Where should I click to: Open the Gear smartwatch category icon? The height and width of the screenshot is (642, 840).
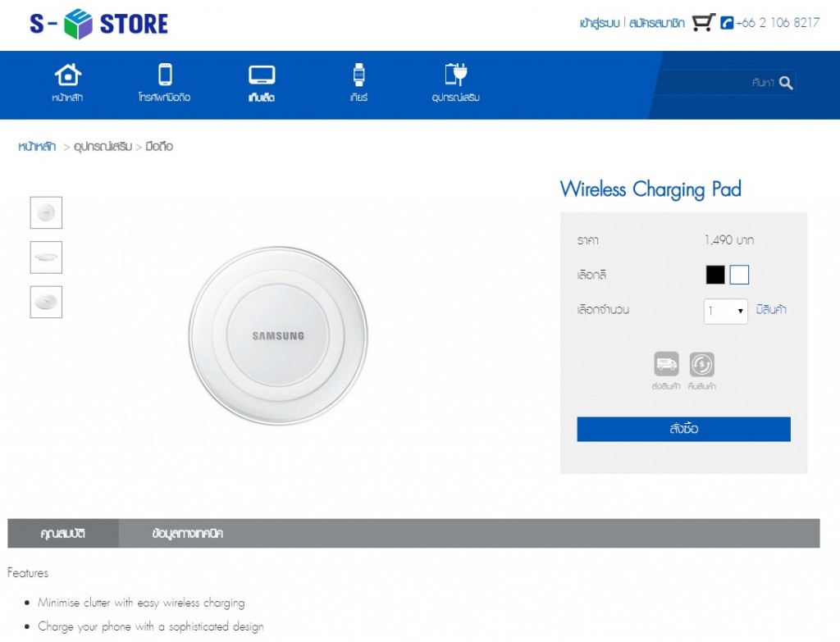358,75
